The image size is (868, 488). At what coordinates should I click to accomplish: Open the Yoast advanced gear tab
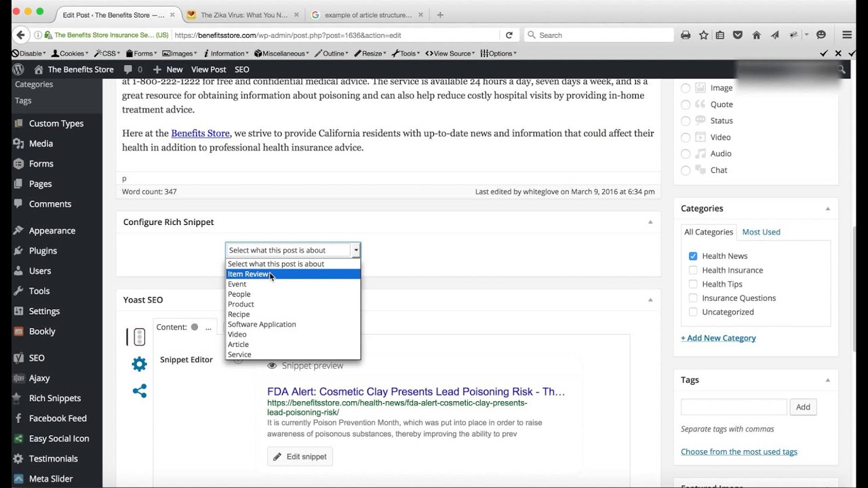(139, 365)
